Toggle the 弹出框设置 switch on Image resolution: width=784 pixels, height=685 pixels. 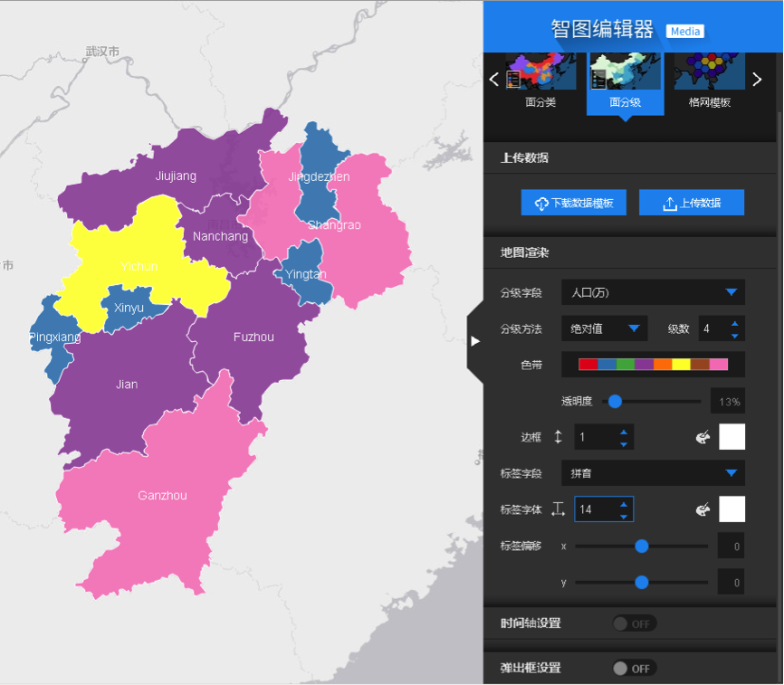point(635,669)
